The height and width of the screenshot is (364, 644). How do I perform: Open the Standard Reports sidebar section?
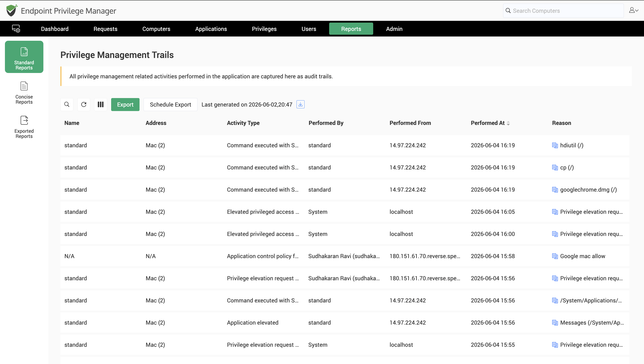tap(24, 57)
